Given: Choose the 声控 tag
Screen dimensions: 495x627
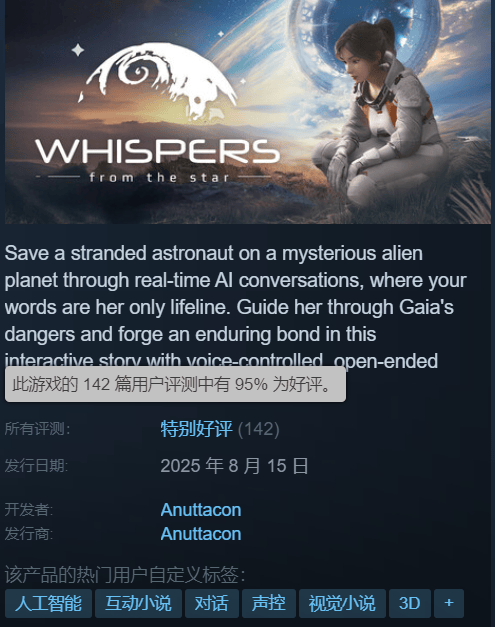Looking at the screenshot, I should (269, 603).
